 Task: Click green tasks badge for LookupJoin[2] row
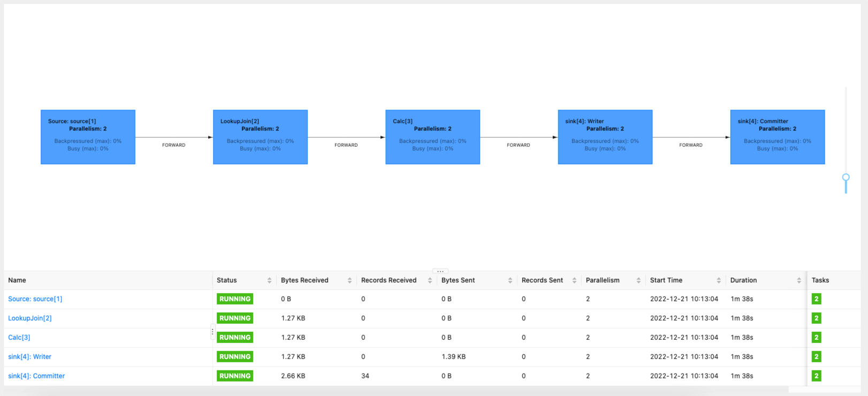pos(816,318)
